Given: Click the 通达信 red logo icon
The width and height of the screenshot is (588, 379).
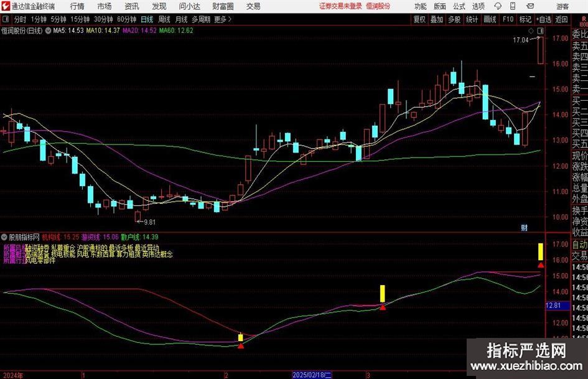Looking at the screenshot, I should [x=6, y=6].
